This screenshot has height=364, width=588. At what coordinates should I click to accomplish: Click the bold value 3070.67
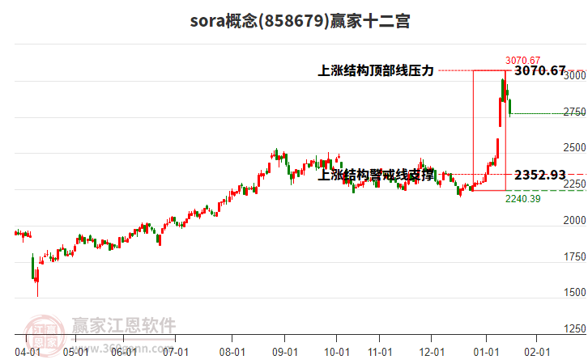tap(539, 70)
